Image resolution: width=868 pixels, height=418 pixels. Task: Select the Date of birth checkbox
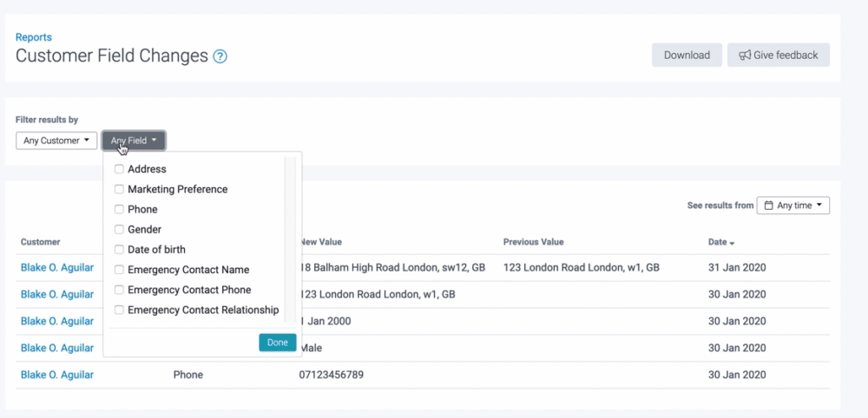pos(119,250)
